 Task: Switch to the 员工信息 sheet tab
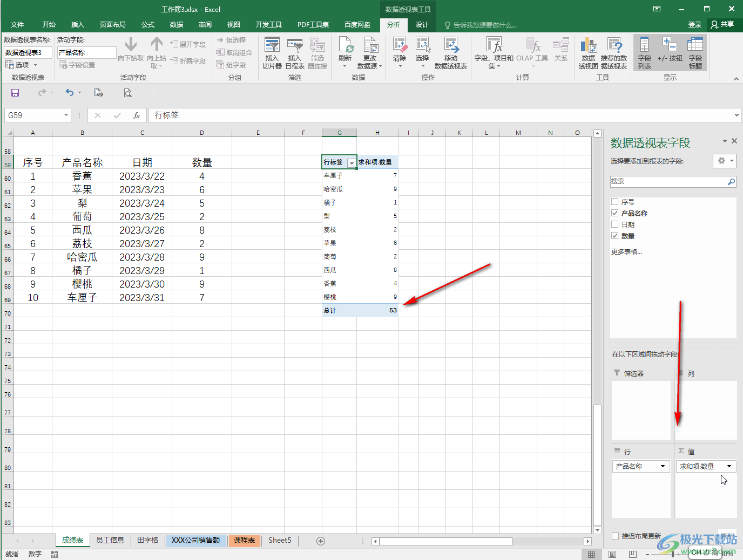(x=110, y=540)
